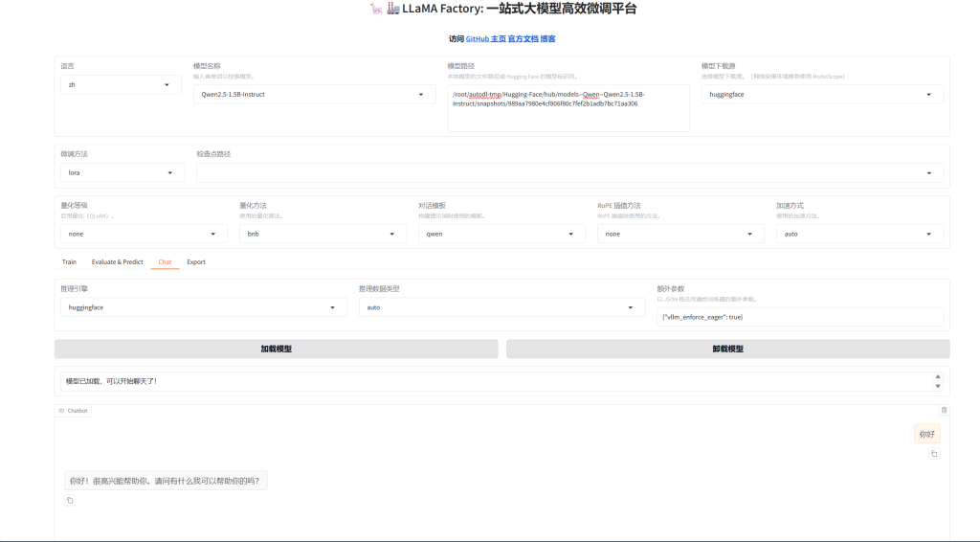Switch to the Train tab
The height and width of the screenshot is (542, 980).
coord(69,262)
